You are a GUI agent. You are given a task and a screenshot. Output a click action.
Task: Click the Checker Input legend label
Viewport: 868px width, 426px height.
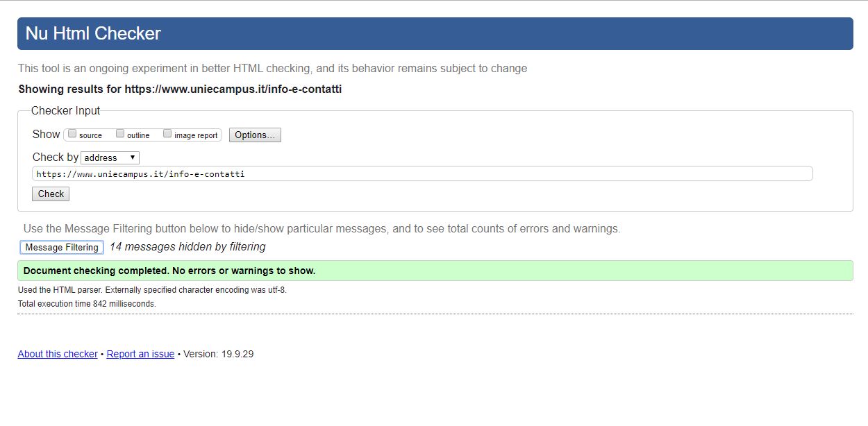[x=65, y=110]
